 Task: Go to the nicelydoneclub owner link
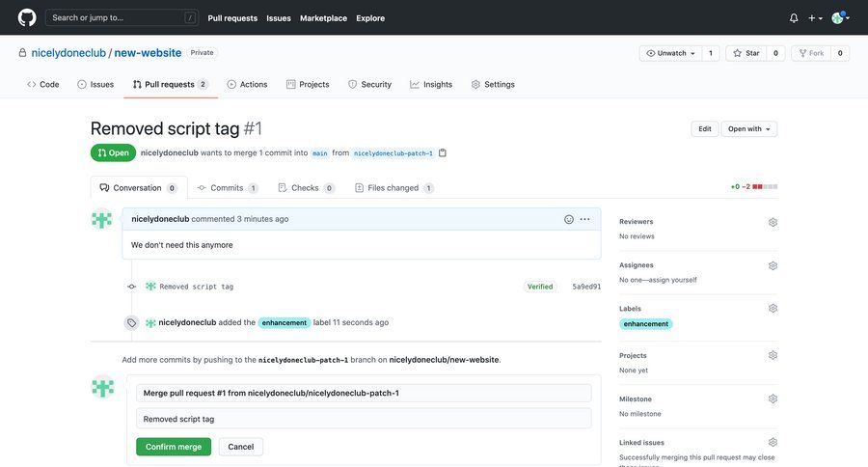coord(68,53)
